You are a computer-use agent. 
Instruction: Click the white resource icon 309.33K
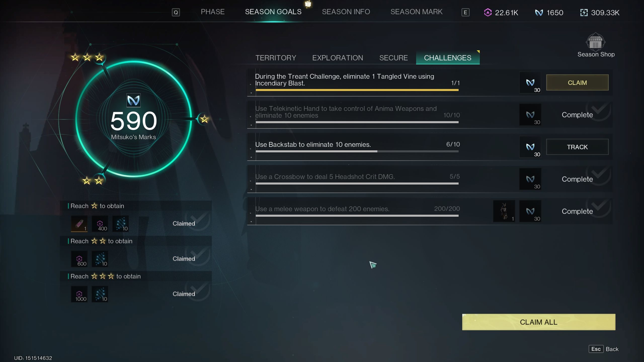[584, 12]
